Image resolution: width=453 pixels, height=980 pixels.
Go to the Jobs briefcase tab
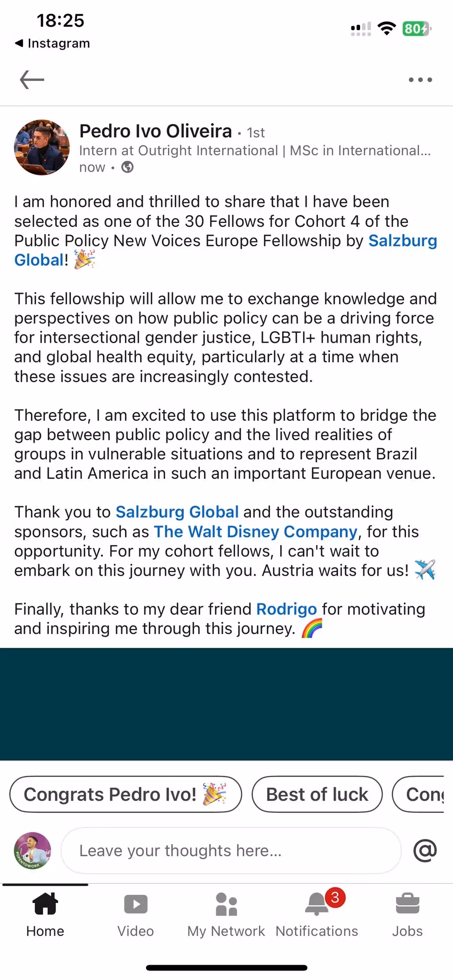[x=408, y=913]
